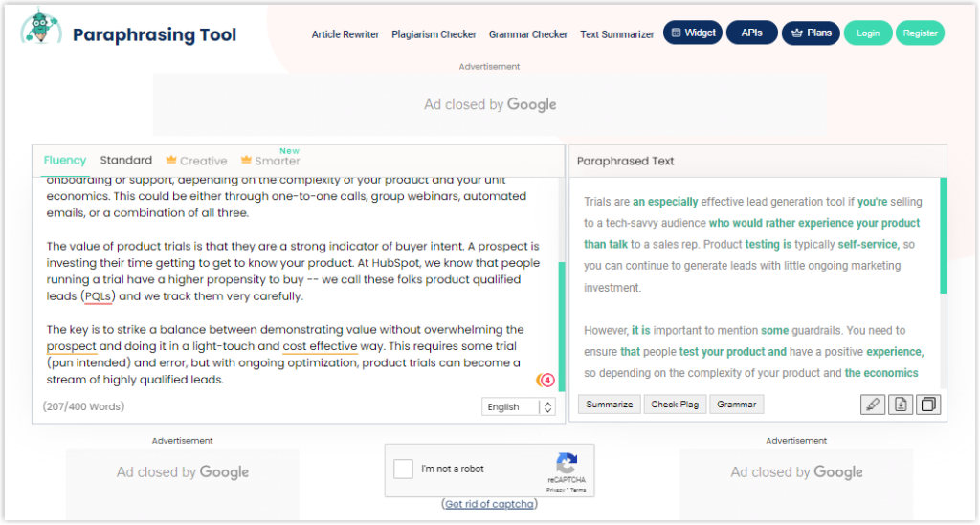Switch to the Standard mode tab
The height and width of the screenshot is (525, 980).
click(126, 161)
